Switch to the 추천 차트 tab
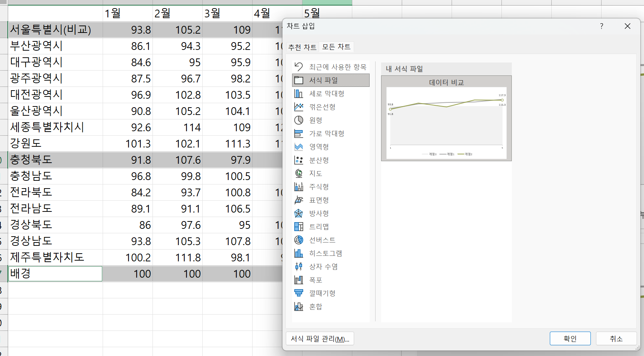 (x=302, y=47)
